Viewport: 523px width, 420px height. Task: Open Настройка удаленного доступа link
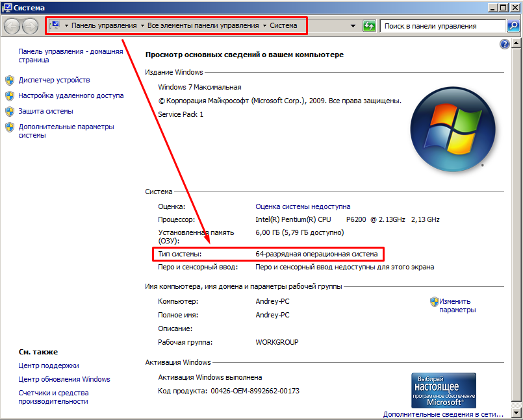point(71,95)
